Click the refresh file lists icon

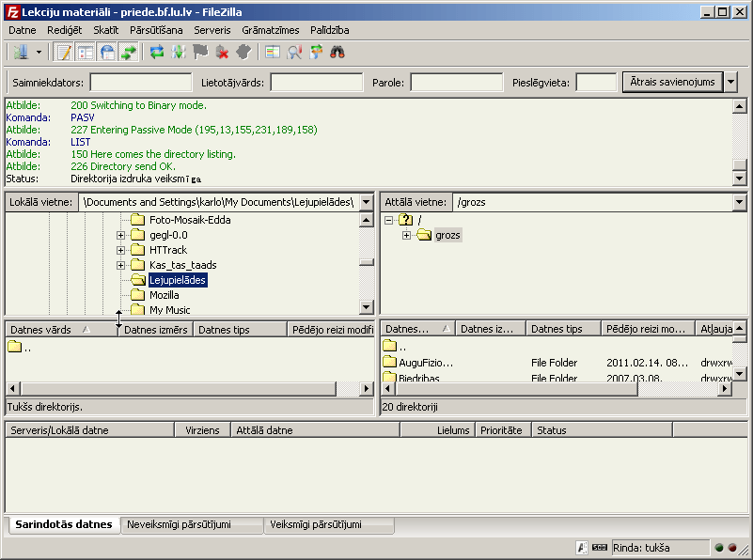(x=157, y=52)
